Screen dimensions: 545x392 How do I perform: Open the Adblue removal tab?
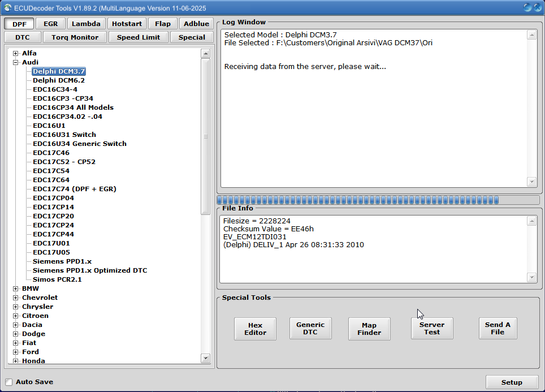(196, 23)
